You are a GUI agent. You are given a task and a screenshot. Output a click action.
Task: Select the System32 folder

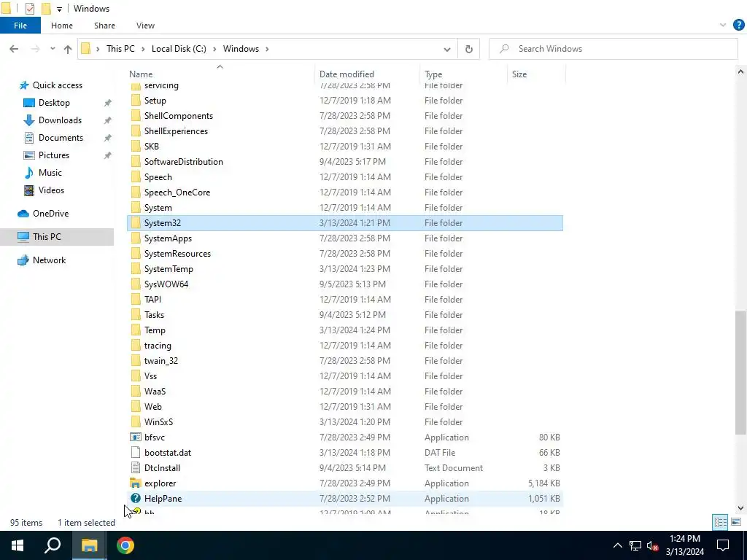(x=345, y=223)
